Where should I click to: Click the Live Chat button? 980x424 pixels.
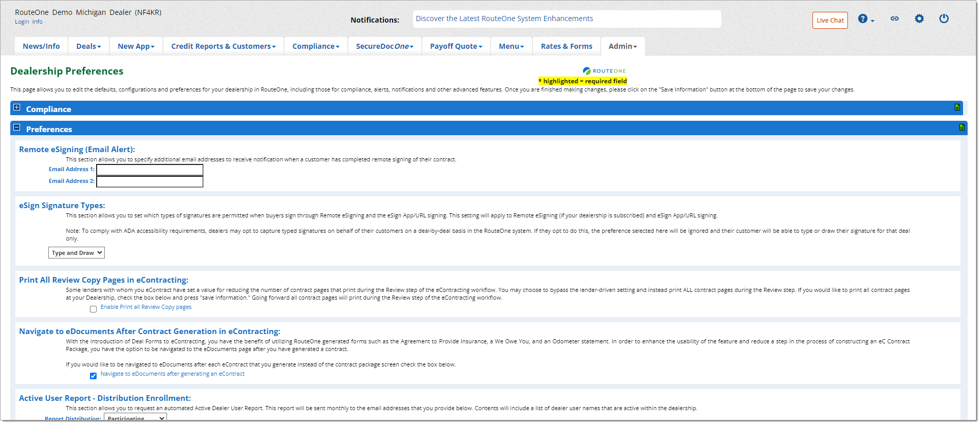830,21
